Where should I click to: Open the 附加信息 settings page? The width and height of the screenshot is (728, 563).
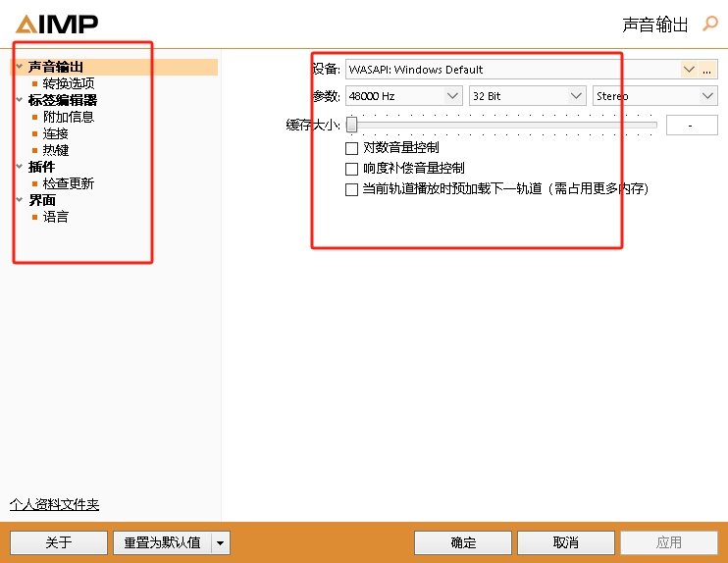coord(69,117)
